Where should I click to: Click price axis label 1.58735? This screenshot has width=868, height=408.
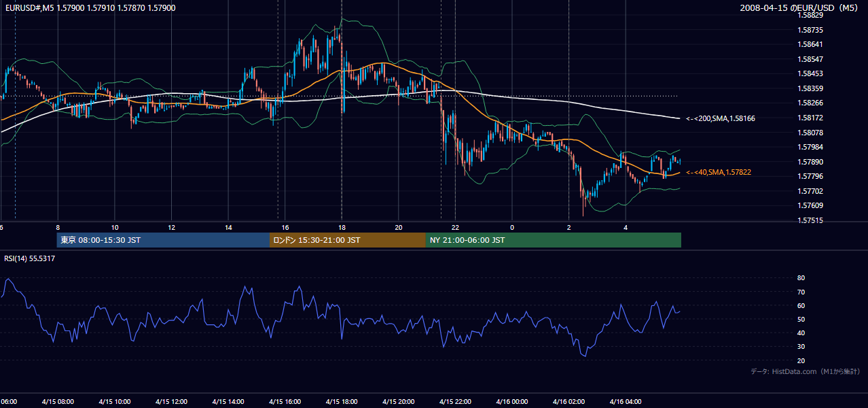(x=812, y=30)
